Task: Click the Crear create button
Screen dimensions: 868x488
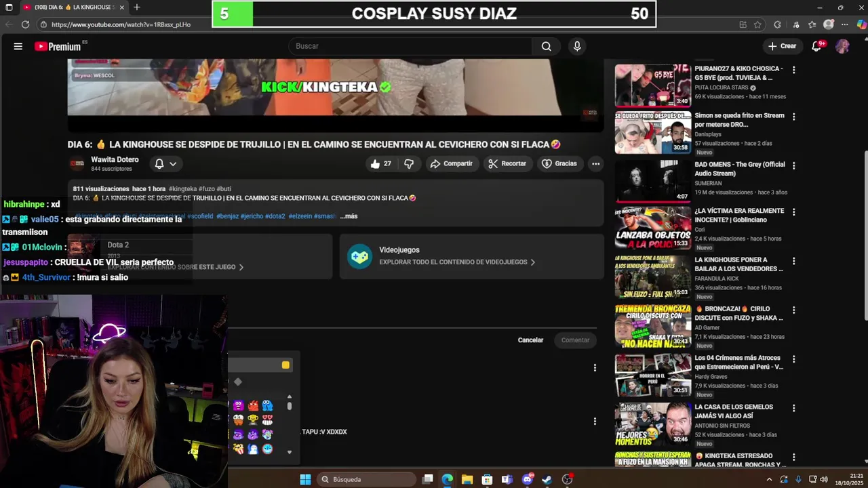Action: click(782, 46)
